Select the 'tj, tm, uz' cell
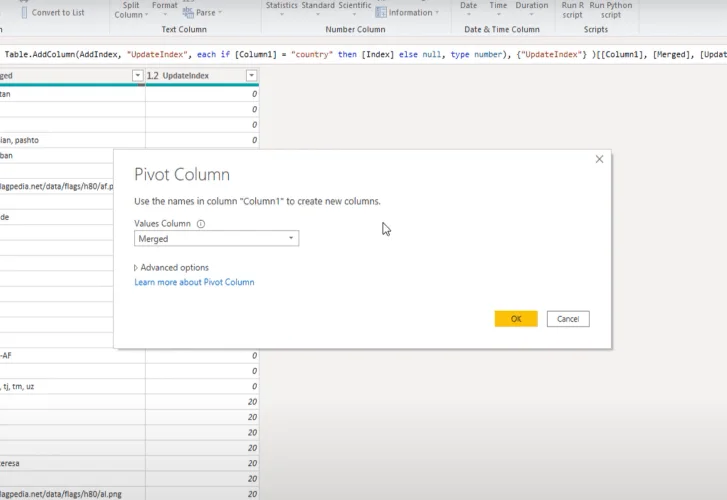This screenshot has width=727, height=500. [x=72, y=386]
